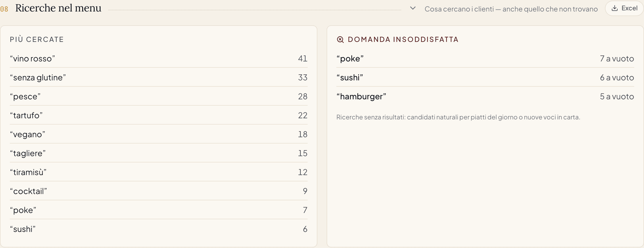The width and height of the screenshot is (644, 248).
Task: Click the Domanda insoddisfatta circled-x icon
Action: click(x=340, y=40)
